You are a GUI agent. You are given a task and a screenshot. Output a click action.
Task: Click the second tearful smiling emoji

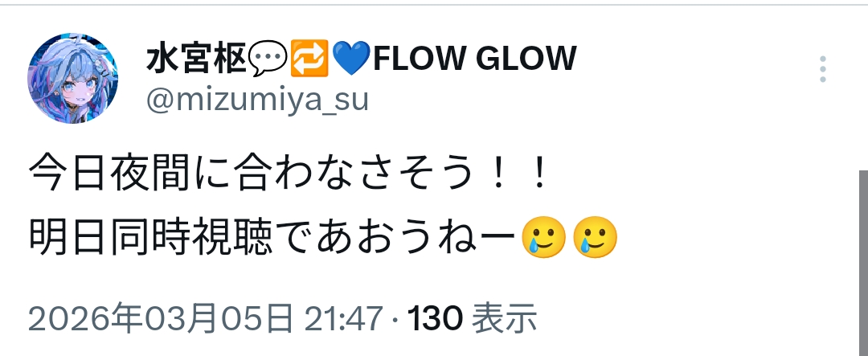point(596,236)
